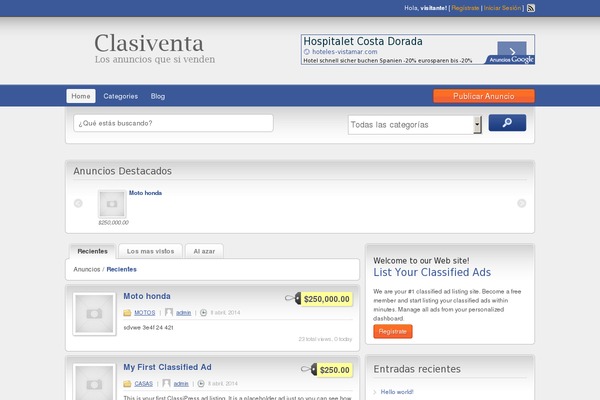
Task: Show next featured ad with right arrow
Action: 522,203
